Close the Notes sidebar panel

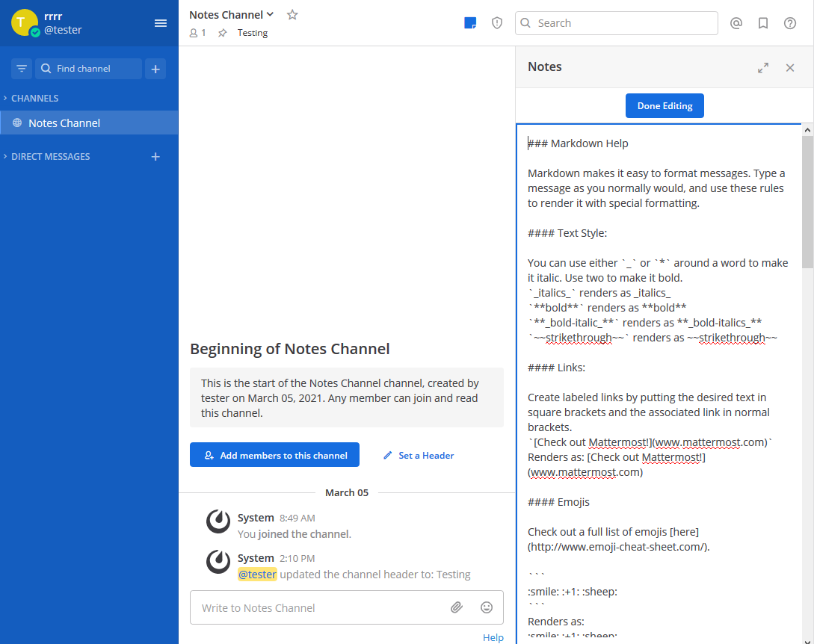coord(789,67)
